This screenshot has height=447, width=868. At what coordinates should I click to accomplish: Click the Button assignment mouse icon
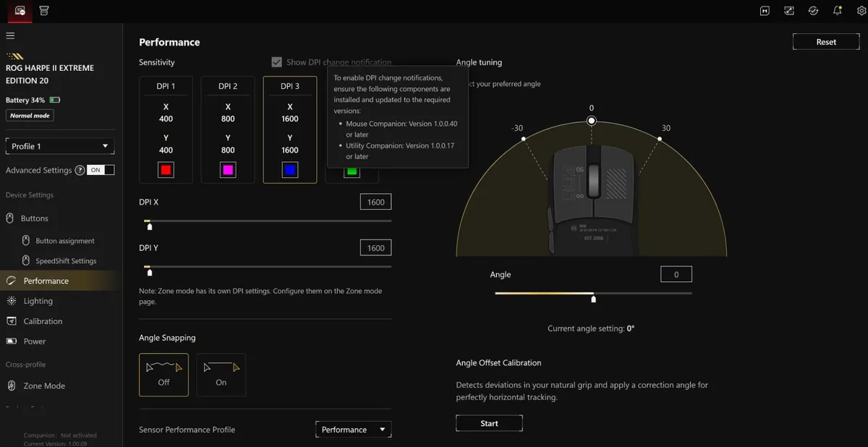click(x=27, y=241)
